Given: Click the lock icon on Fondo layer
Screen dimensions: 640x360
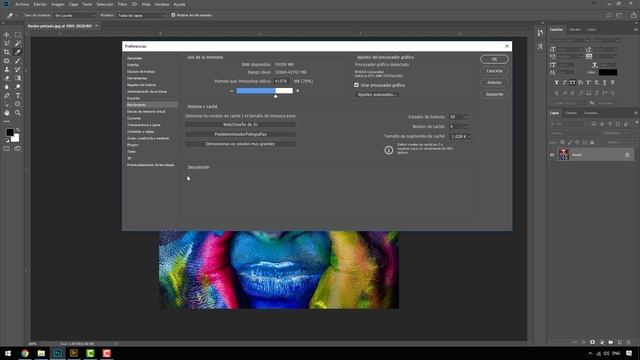Looking at the screenshot, I should pyautogui.click(x=627, y=155).
